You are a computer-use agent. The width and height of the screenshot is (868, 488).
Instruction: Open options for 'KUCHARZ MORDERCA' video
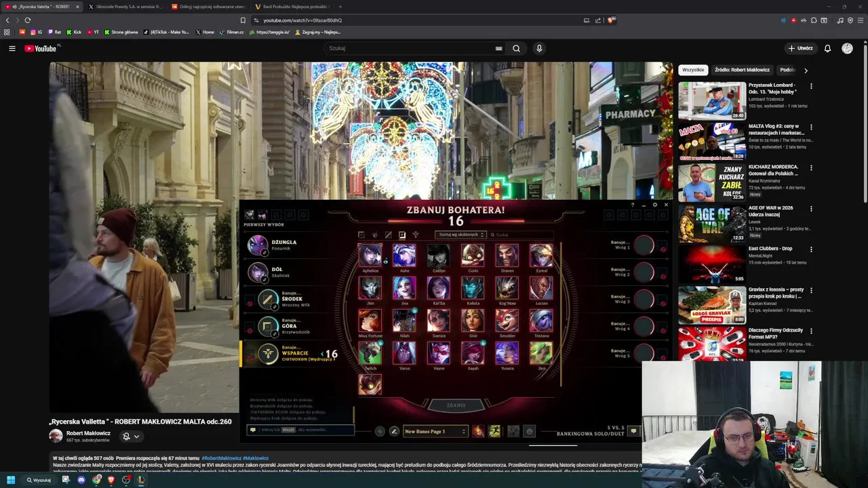coord(811,167)
